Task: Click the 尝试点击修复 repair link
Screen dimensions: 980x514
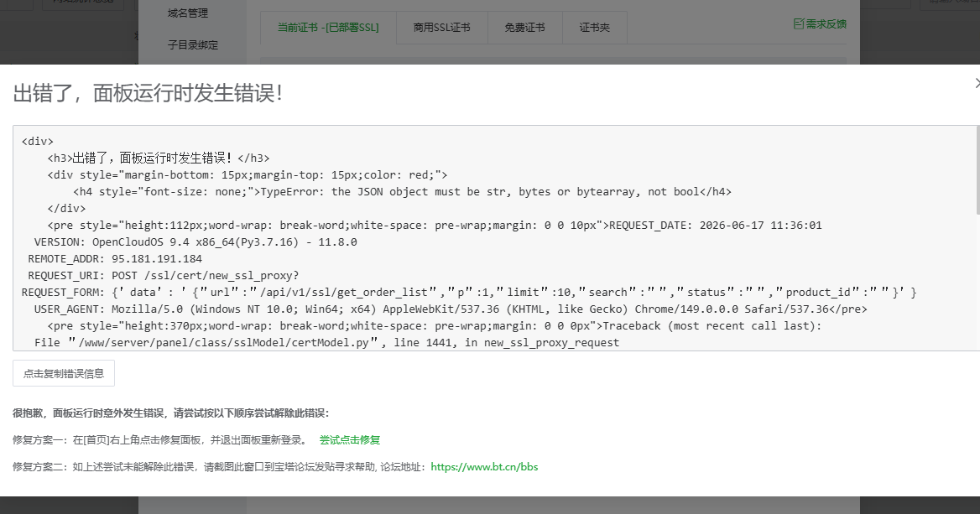Action: click(x=349, y=439)
